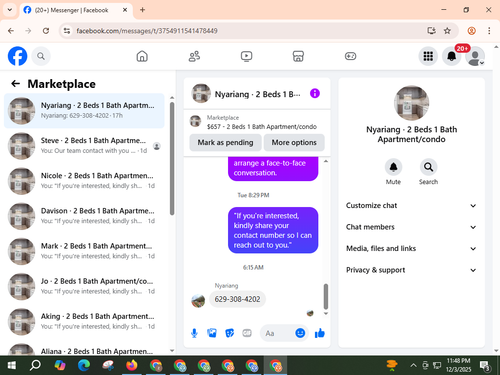The width and height of the screenshot is (500, 375).
Task: Open the Jo conversation in the list
Action: click(84, 286)
